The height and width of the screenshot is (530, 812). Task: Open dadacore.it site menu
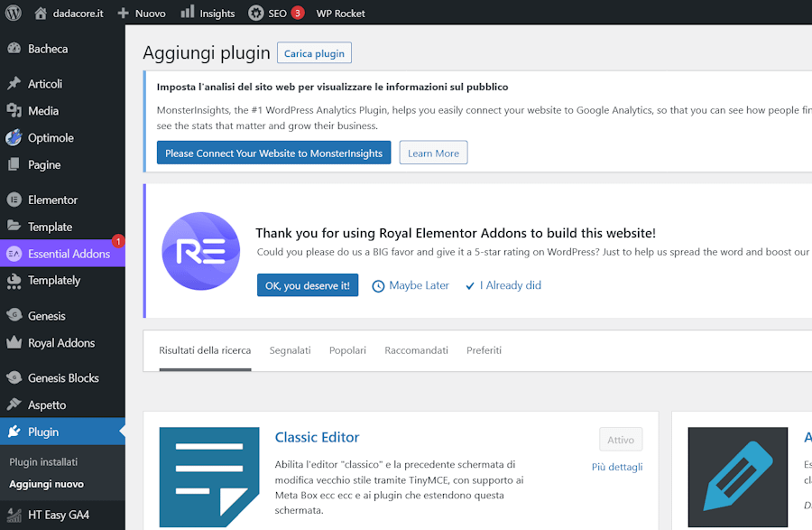78,14
